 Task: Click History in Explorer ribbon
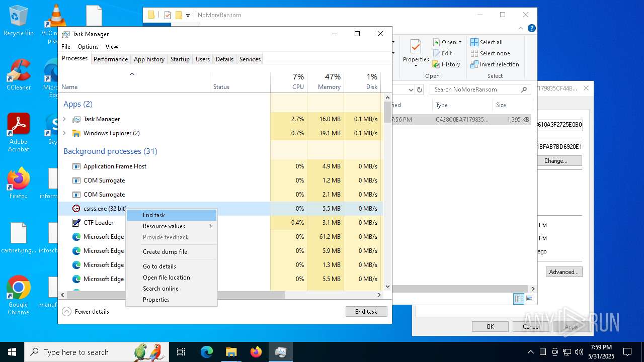[446, 64]
